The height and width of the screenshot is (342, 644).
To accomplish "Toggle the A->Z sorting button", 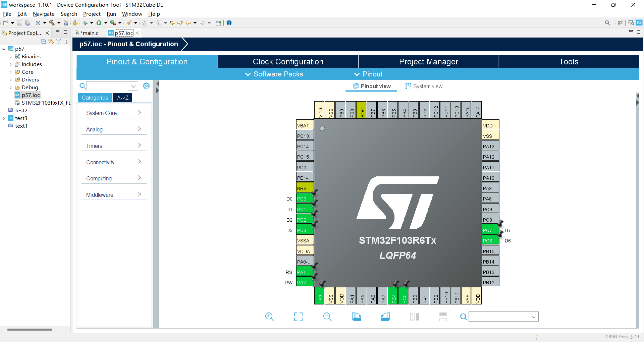I will tap(123, 98).
